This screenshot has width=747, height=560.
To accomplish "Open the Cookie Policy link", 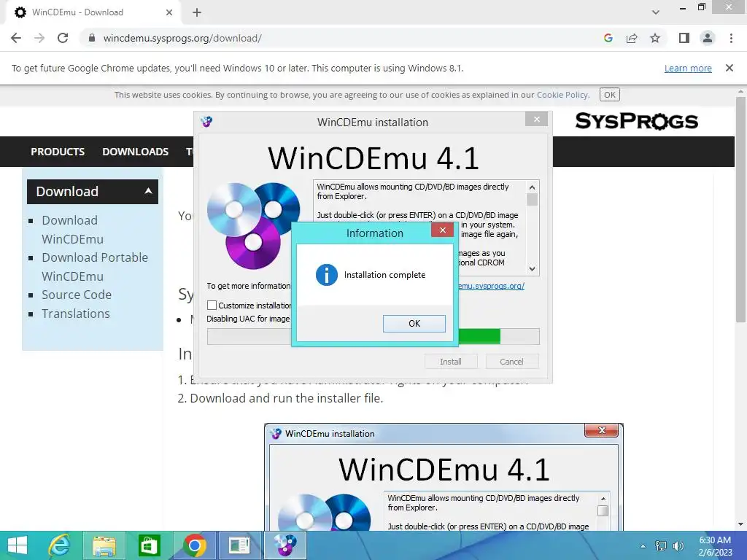I will (563, 95).
